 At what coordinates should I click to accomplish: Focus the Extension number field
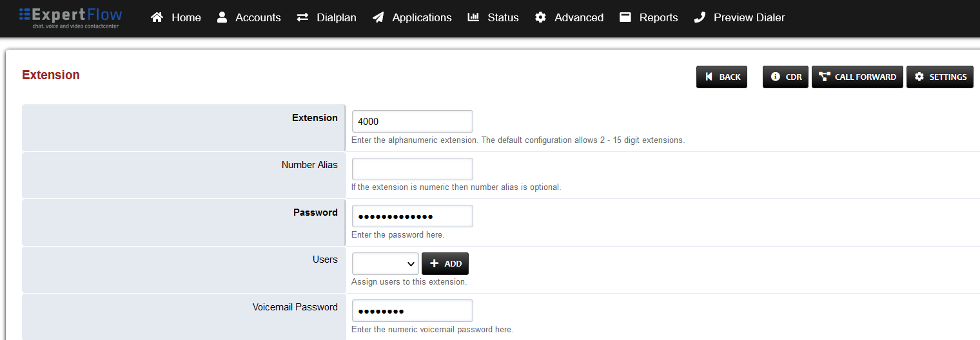[412, 121]
